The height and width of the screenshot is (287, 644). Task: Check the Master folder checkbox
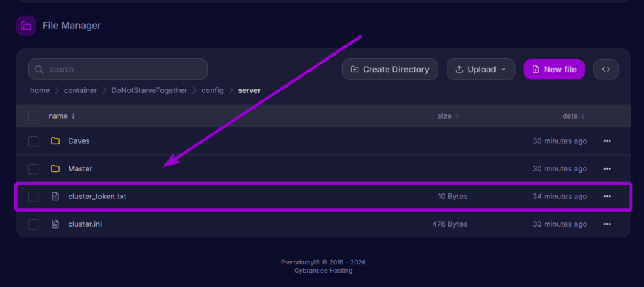[x=33, y=169]
